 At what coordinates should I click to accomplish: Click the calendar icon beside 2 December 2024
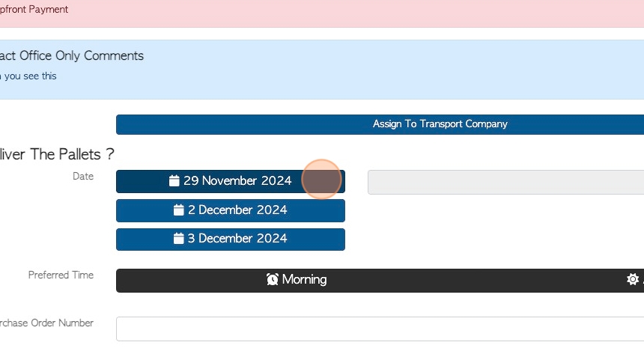coord(178,210)
